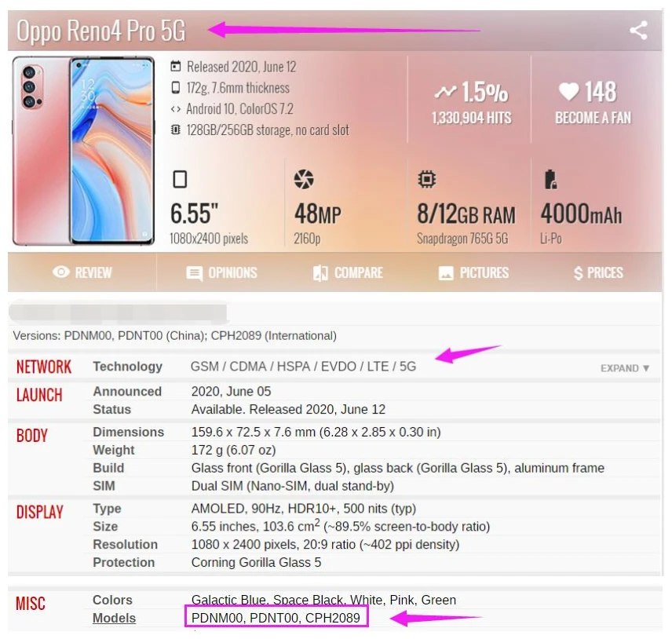Open the Prices tab

coord(599,272)
